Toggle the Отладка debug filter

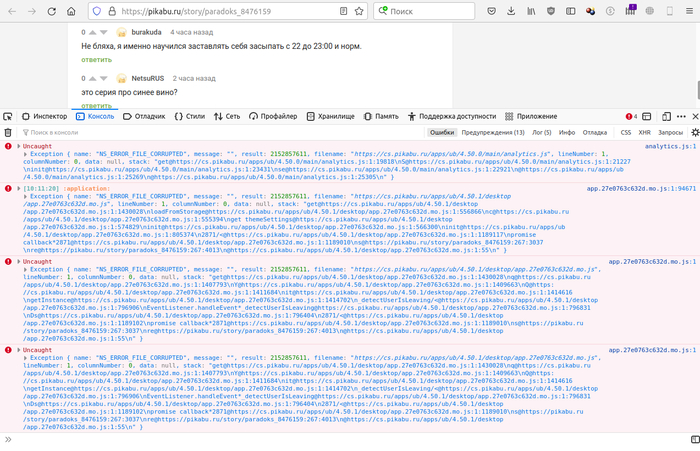595,132
